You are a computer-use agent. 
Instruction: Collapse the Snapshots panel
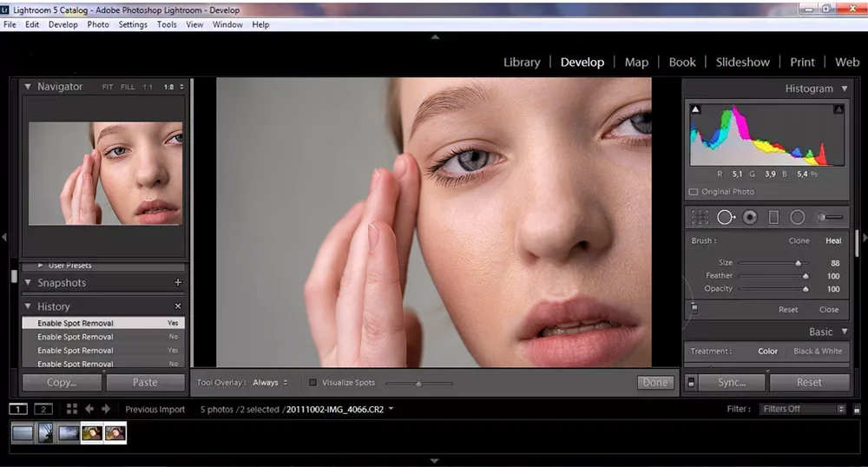pos(28,282)
